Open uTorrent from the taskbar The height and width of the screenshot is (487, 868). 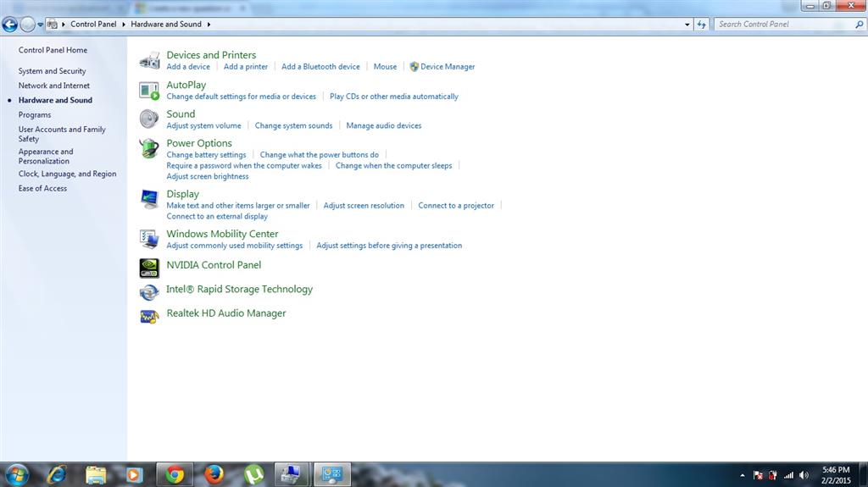coord(254,475)
